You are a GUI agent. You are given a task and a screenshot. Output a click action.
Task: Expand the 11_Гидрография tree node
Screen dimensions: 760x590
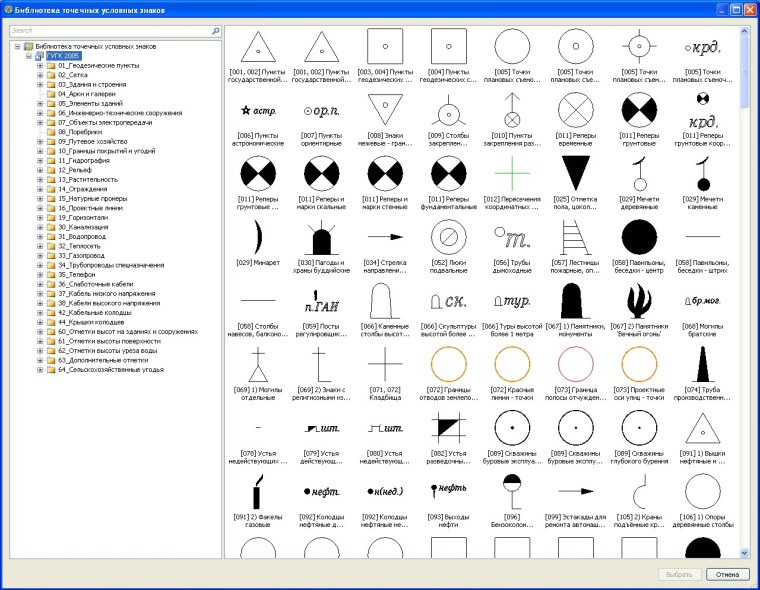[40, 160]
